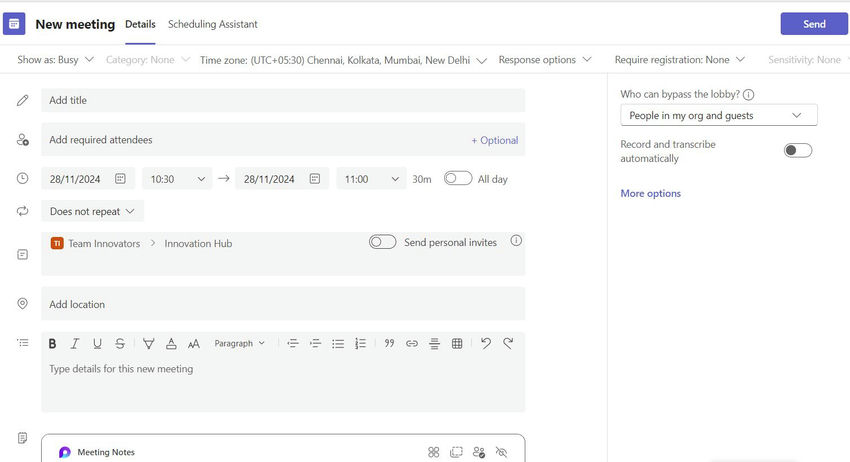Enable Send personal invites toggle

[x=383, y=242]
